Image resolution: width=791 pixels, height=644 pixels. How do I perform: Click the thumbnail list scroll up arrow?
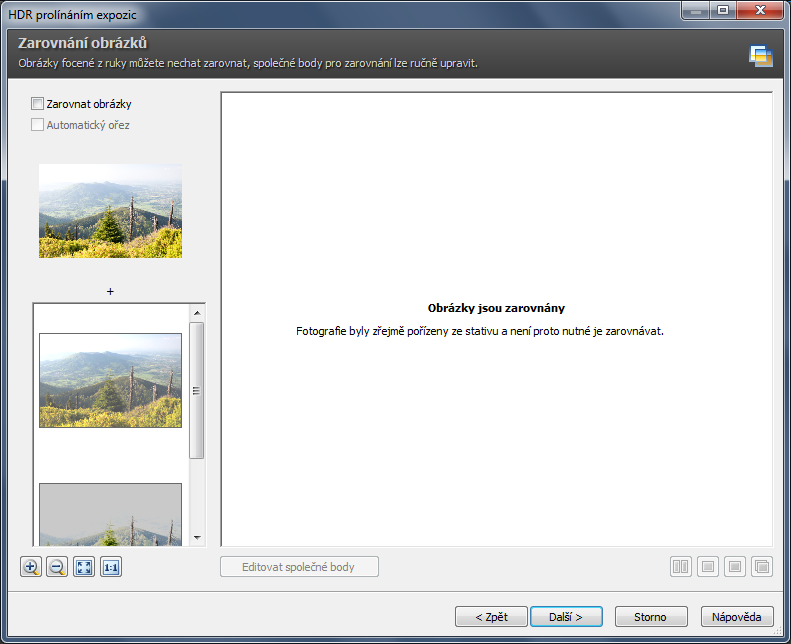(x=197, y=313)
